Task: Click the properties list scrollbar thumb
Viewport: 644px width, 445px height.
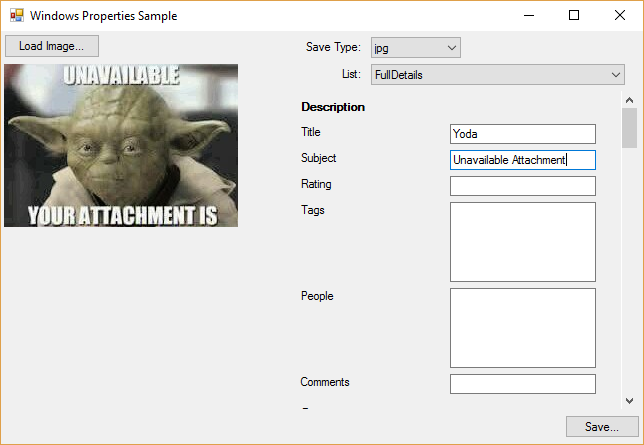Action: [629, 128]
